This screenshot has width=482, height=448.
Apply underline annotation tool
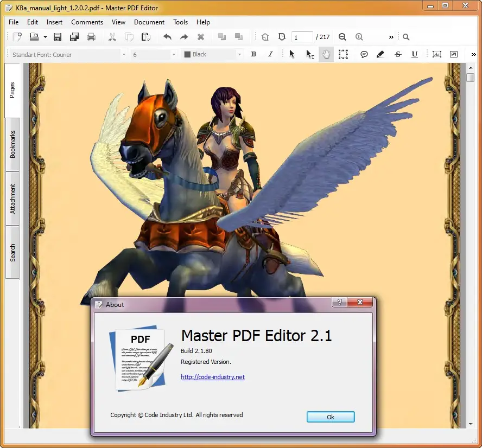click(x=415, y=54)
